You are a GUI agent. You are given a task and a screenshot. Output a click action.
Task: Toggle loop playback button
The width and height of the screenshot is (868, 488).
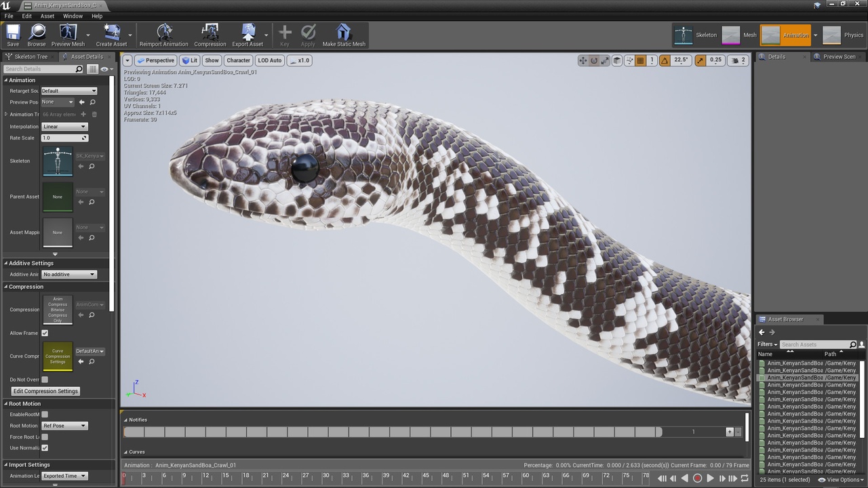pos(745,479)
